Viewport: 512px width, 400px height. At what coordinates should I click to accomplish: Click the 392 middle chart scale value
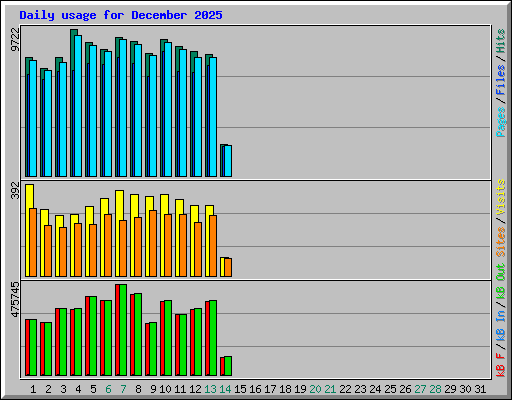(x=15, y=190)
